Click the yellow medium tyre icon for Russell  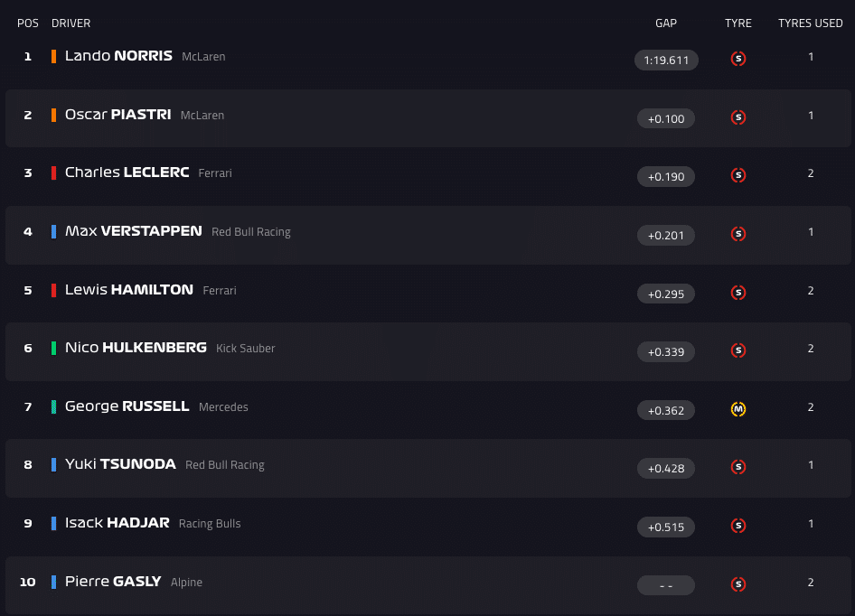[738, 409]
